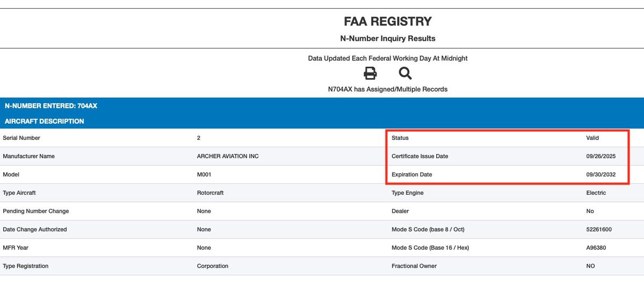Click the Expiration Date label
Viewport: 644px width, 283px height.
click(411, 174)
